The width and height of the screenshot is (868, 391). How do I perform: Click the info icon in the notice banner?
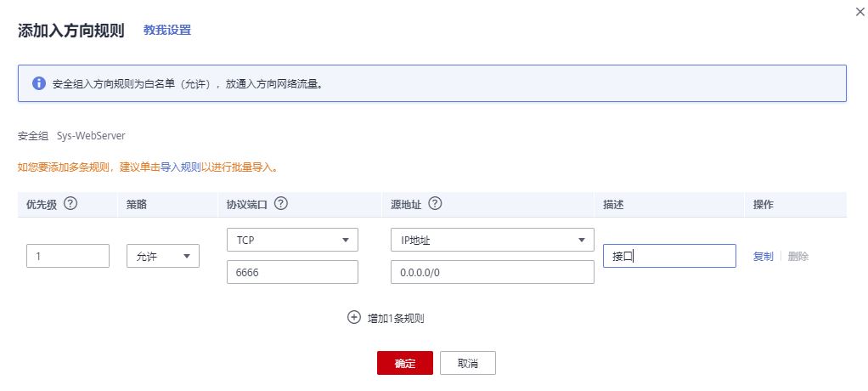(x=39, y=83)
